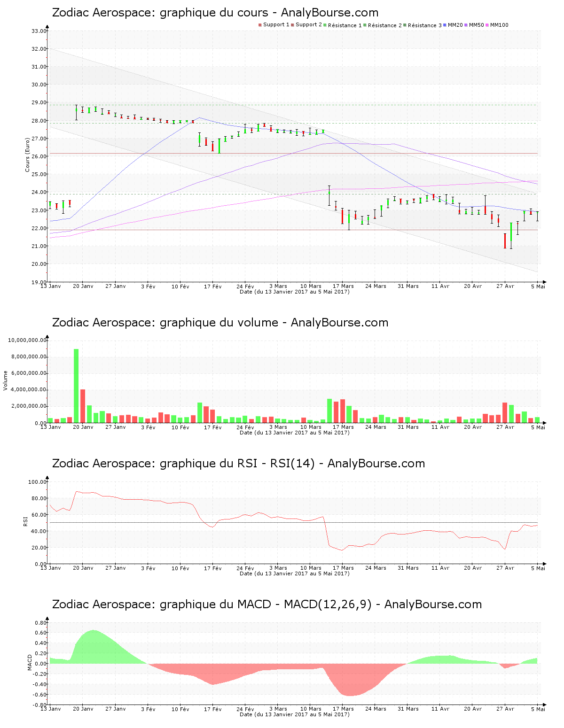Click the 'Cours (Euro)' axis title

(x=28, y=155)
